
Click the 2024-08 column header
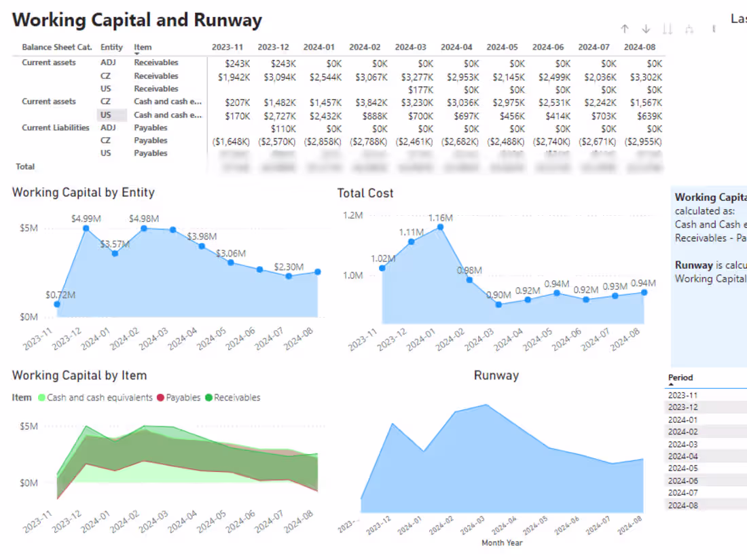pyautogui.click(x=639, y=47)
